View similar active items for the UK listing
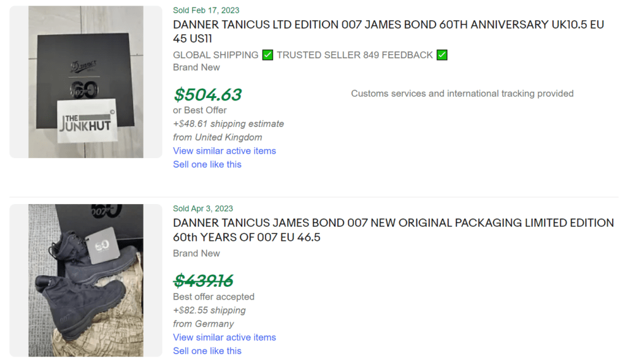Screen dimensions: 628x364 point(223,151)
